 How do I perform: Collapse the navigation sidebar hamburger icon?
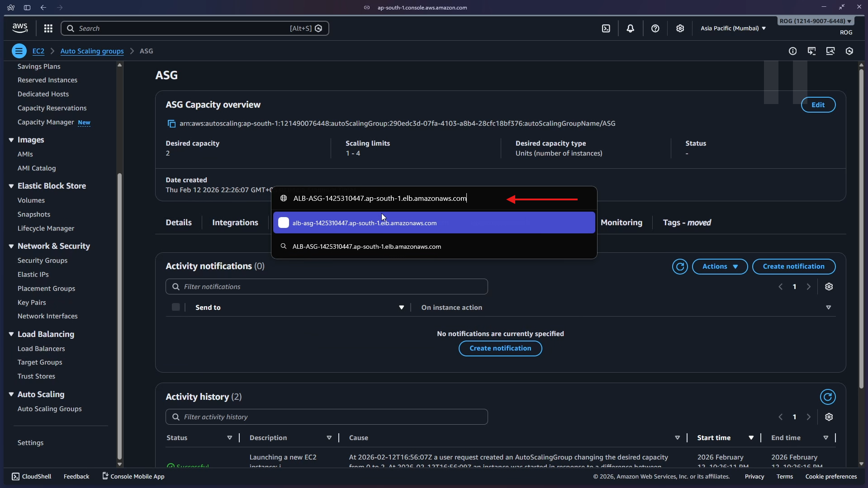pos(19,51)
